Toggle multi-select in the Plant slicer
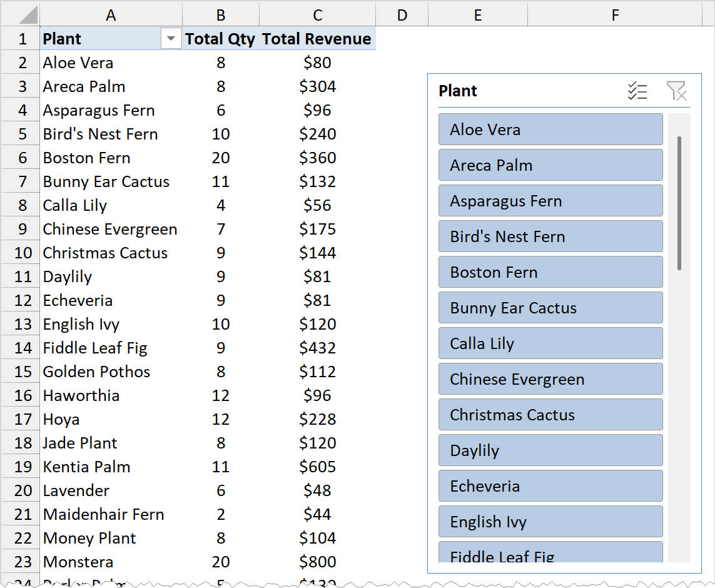715x588 pixels. pos(637,91)
